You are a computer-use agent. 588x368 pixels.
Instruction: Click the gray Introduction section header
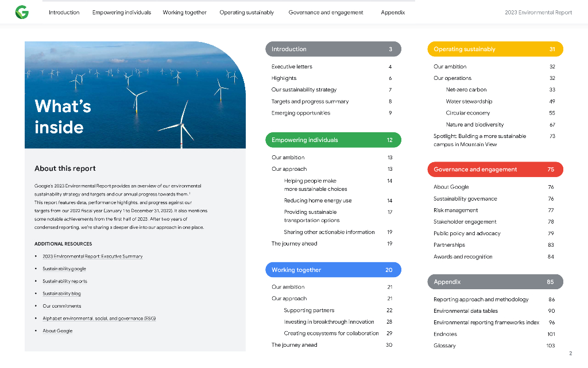333,49
